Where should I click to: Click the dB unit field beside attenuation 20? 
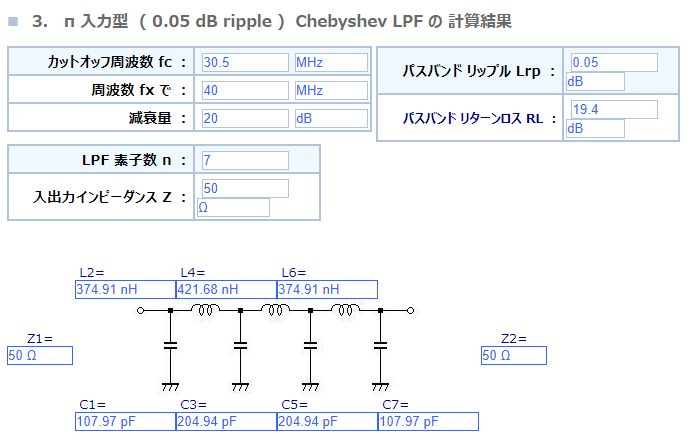[331, 119]
